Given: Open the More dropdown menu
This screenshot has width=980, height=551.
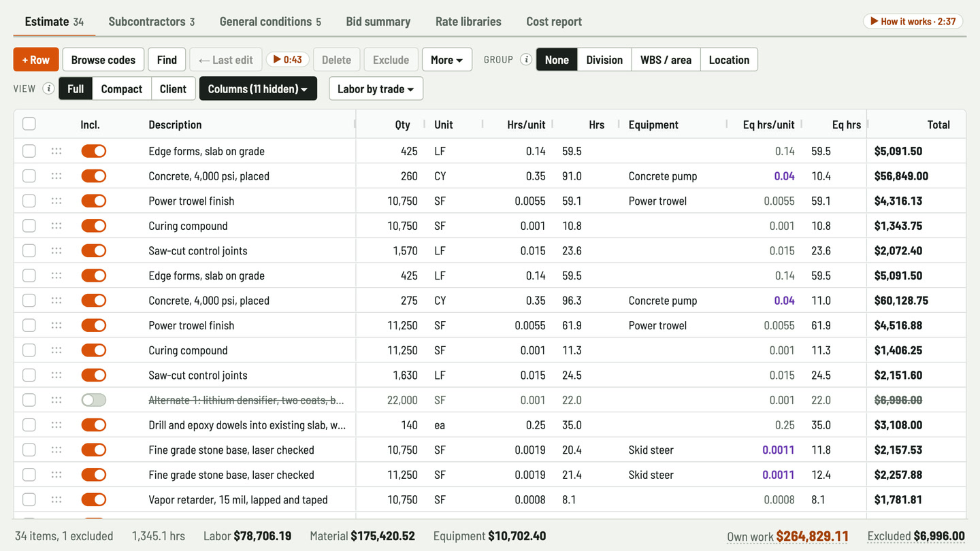Looking at the screenshot, I should pyautogui.click(x=447, y=60).
